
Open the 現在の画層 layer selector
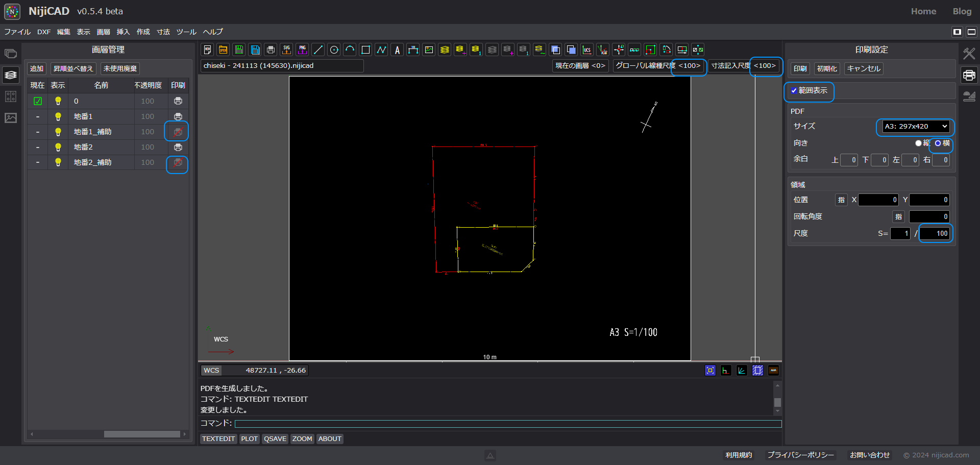(x=580, y=66)
